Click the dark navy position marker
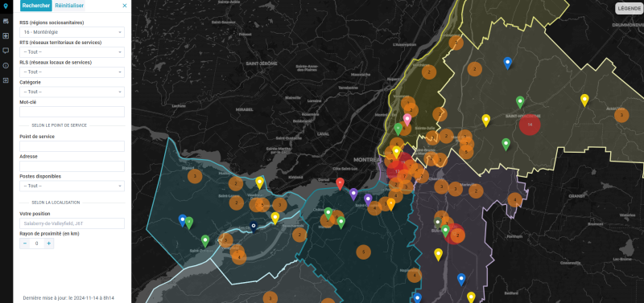Image resolution: width=644 pixels, height=303 pixels. tap(254, 227)
